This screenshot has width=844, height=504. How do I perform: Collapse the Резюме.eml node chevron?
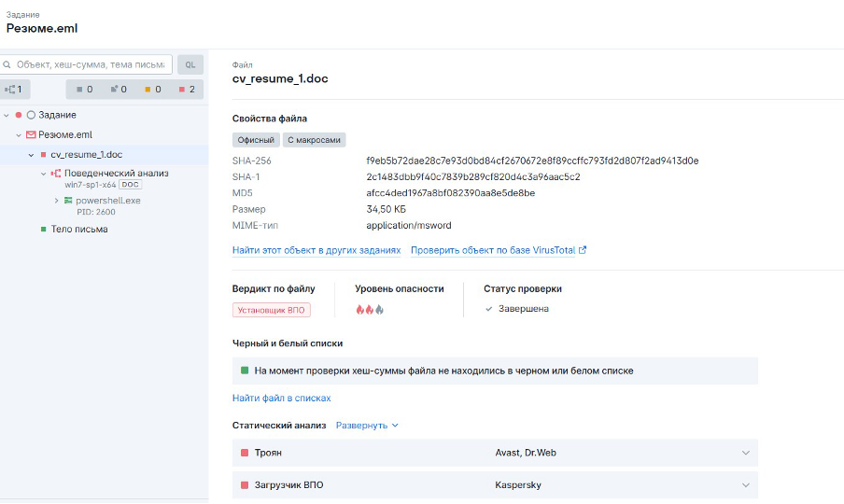pyautogui.click(x=19, y=135)
